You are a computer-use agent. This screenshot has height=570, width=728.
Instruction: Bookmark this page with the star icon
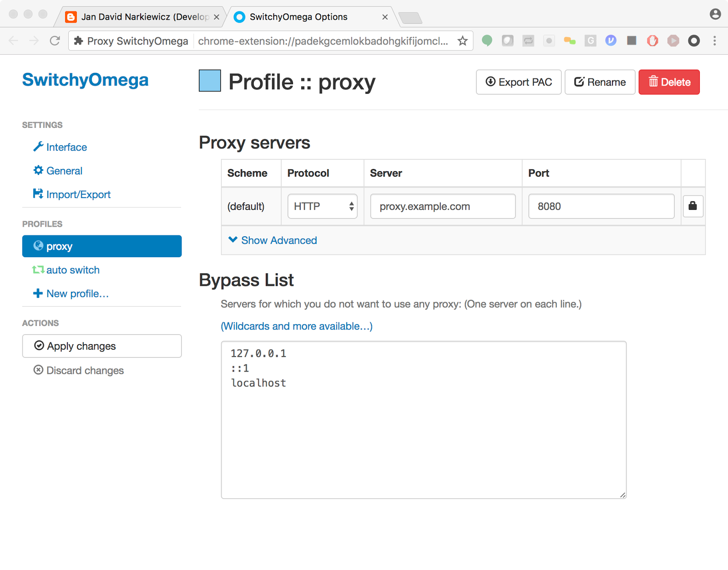[x=463, y=41]
